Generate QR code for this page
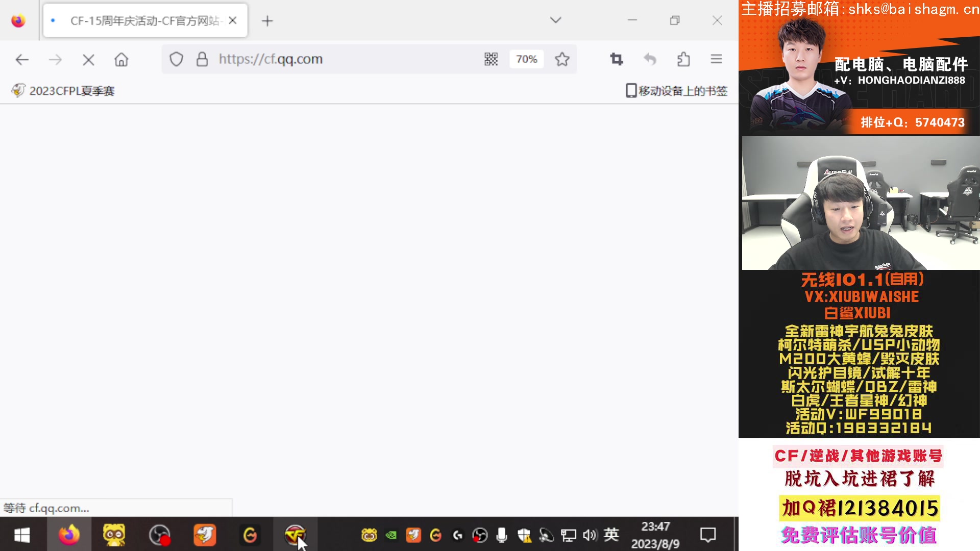Image resolution: width=980 pixels, height=551 pixels. pyautogui.click(x=491, y=59)
